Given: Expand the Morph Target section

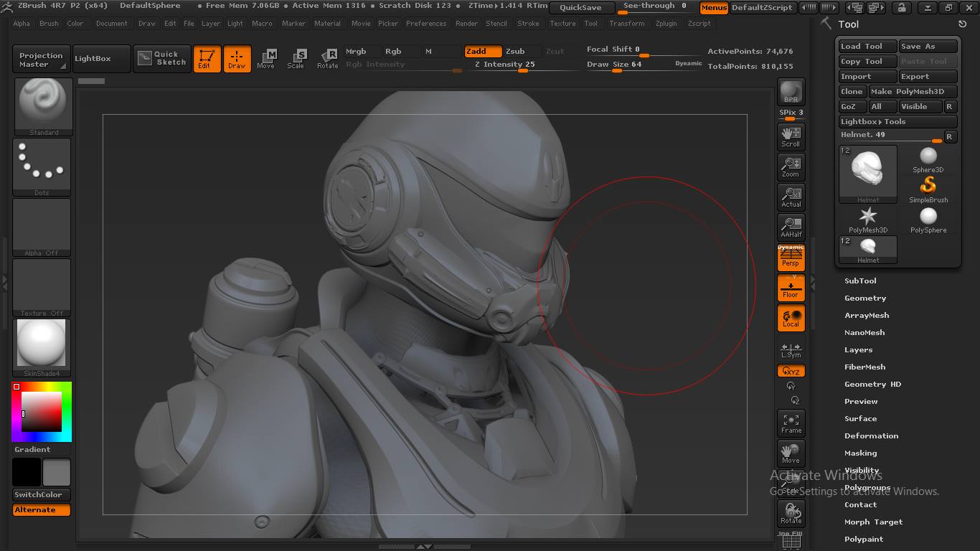Looking at the screenshot, I should pyautogui.click(x=873, y=522).
